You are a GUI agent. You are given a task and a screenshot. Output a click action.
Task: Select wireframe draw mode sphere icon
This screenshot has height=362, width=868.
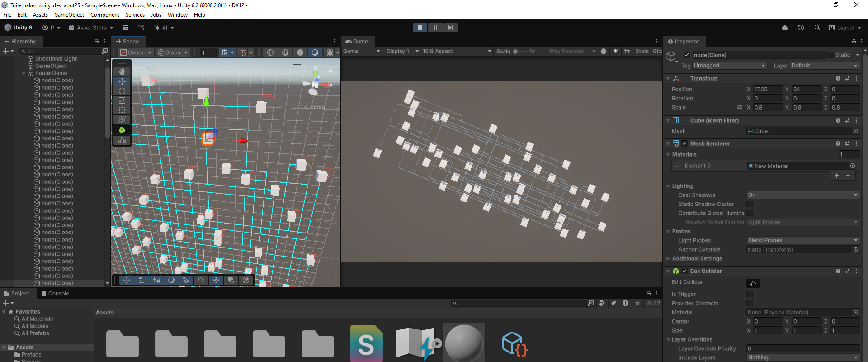click(x=270, y=52)
